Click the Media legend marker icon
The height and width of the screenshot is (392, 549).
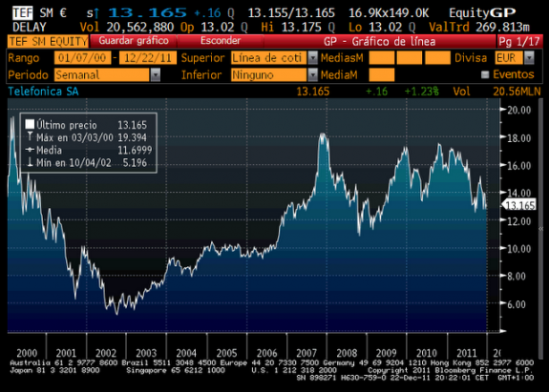pyautogui.click(x=30, y=150)
